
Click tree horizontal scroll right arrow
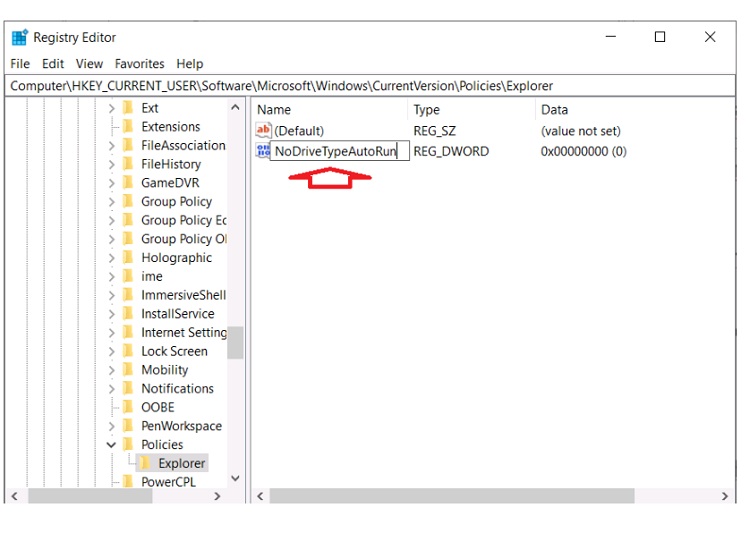pos(217,496)
